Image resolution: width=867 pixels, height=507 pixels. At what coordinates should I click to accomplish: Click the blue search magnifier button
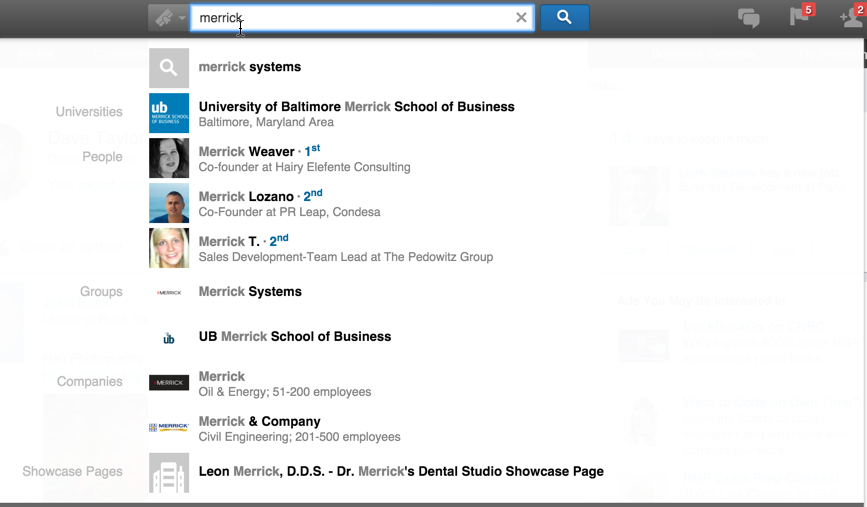click(564, 18)
